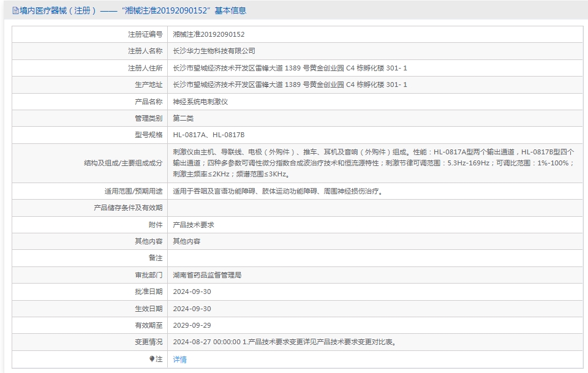This screenshot has height=373, width=588.
Task: Click the 其他内容 value cell
Action: [187, 241]
